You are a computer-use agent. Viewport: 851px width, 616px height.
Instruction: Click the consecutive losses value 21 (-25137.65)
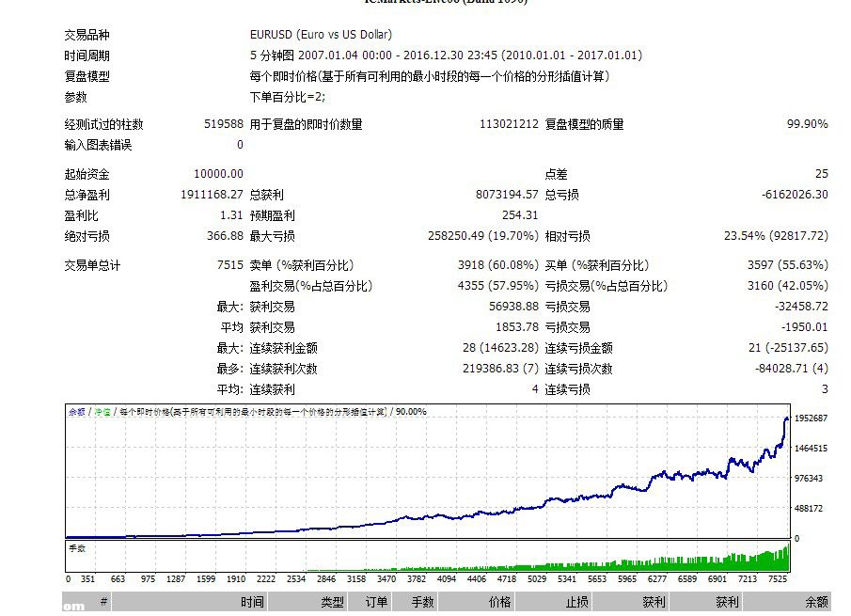[x=788, y=347]
